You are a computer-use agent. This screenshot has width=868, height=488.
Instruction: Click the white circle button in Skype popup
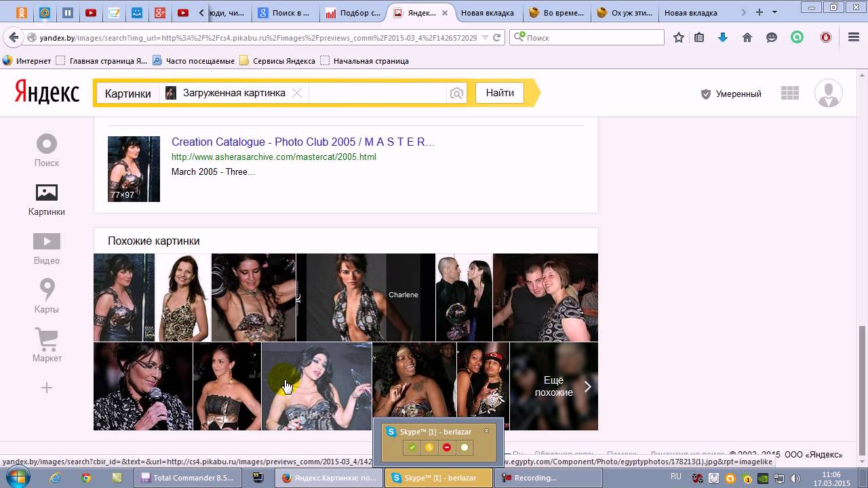point(465,447)
